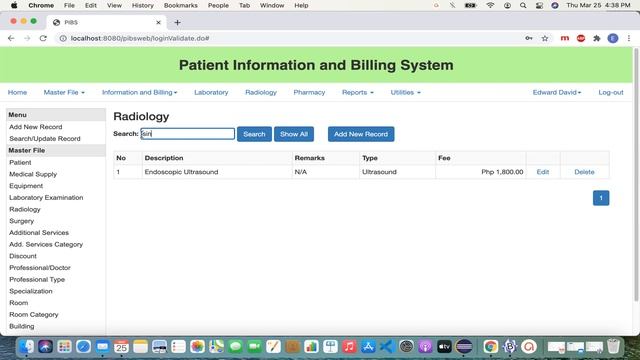The width and height of the screenshot is (640, 360).
Task: Click the red 'm' extension icon
Action: coord(565,38)
